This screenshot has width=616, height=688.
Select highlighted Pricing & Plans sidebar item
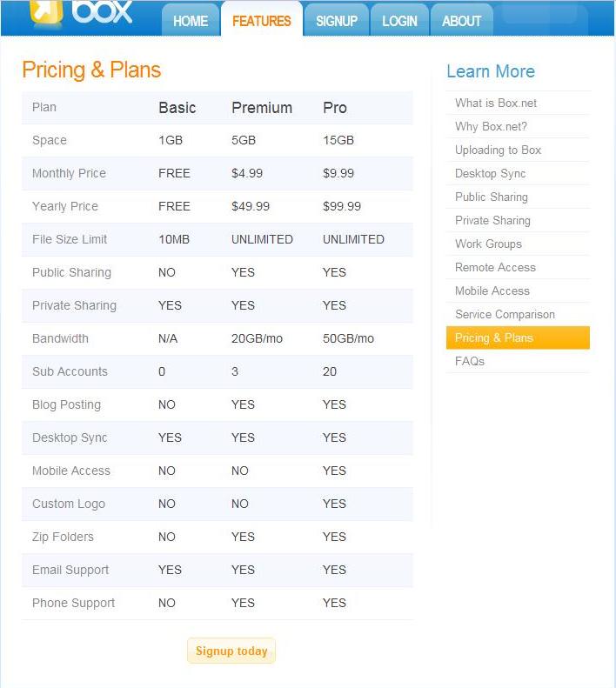(x=518, y=337)
